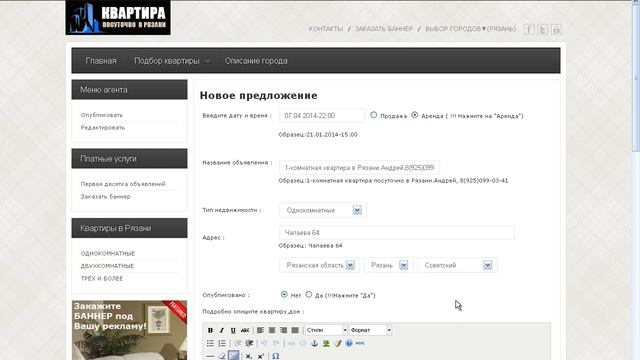Image resolution: width=640 pixels, height=360 pixels.
Task: Toggle italic formatting in the editor
Action: point(222,330)
